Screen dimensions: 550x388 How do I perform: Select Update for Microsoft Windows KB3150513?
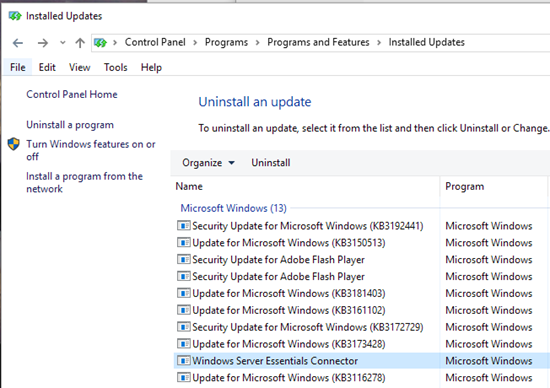[x=361, y=242]
